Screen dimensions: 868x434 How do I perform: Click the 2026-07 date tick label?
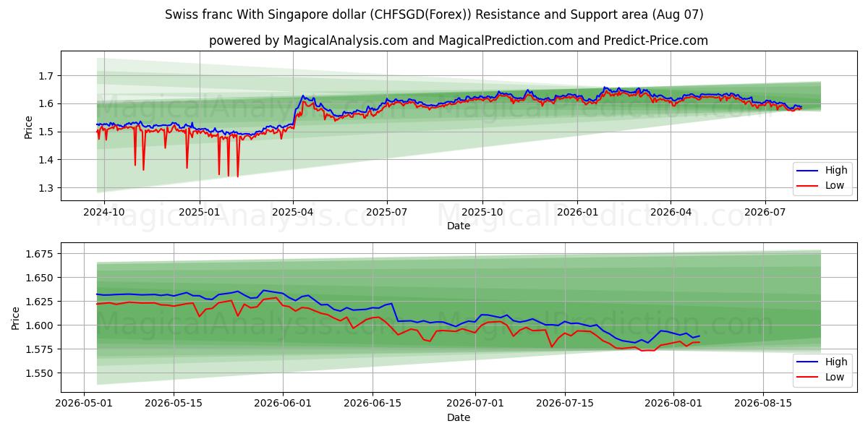pyautogui.click(x=765, y=213)
